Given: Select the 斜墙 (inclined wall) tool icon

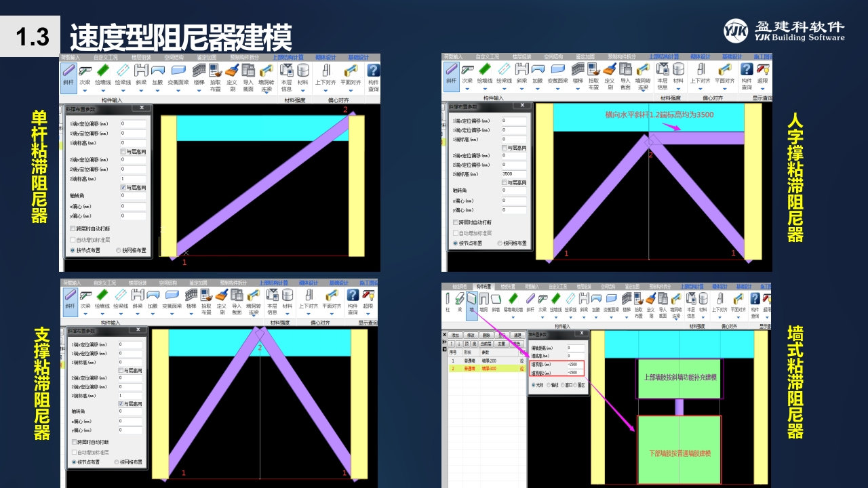Looking at the screenshot, I should click(495, 299).
